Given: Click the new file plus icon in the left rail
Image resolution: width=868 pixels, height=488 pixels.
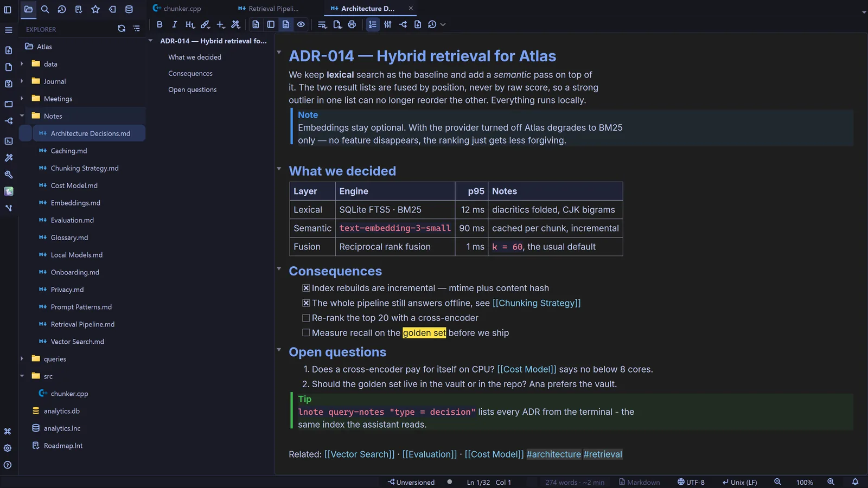Looking at the screenshot, I should click(x=8, y=50).
